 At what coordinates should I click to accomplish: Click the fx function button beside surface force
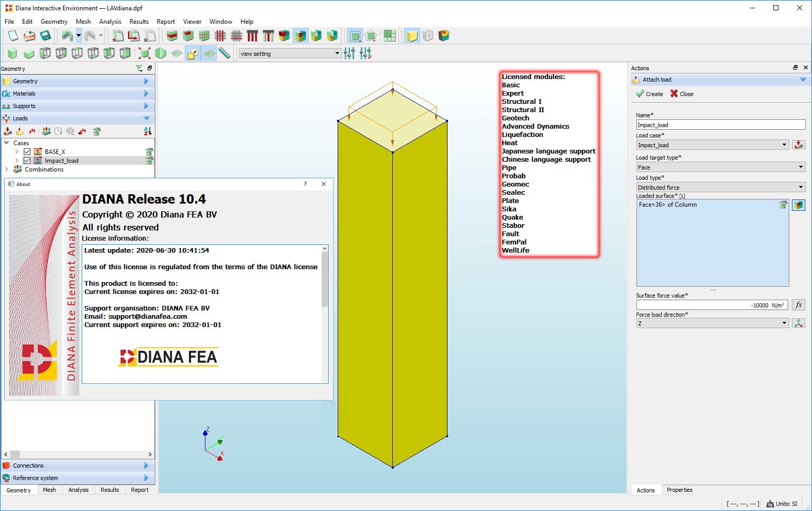point(799,305)
